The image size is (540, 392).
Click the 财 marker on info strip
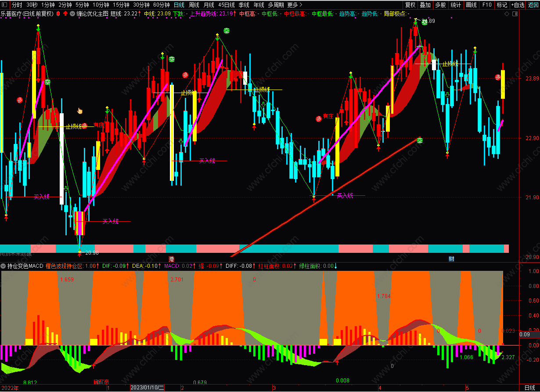pyautogui.click(x=451, y=259)
